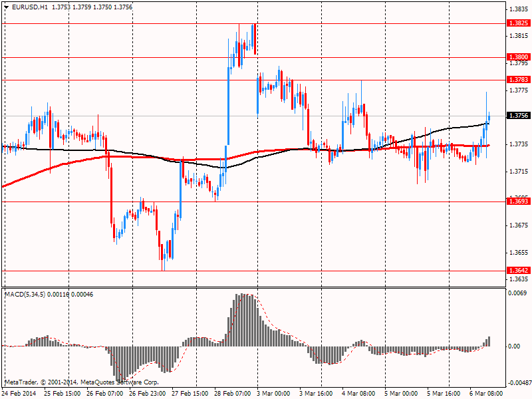Click the red 1.3693 price level label
The width and height of the screenshot is (532, 399).
(518, 201)
